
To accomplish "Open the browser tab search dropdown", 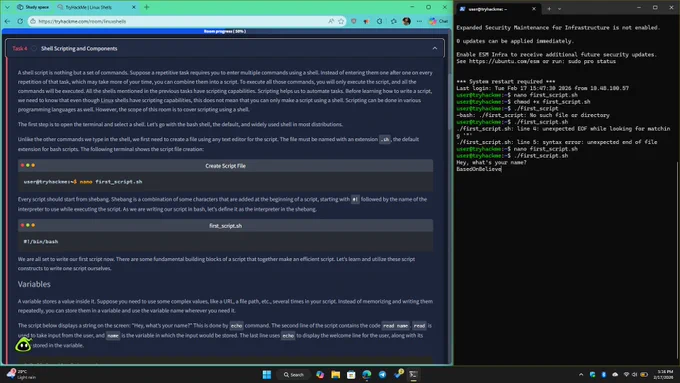I will 7,7.
